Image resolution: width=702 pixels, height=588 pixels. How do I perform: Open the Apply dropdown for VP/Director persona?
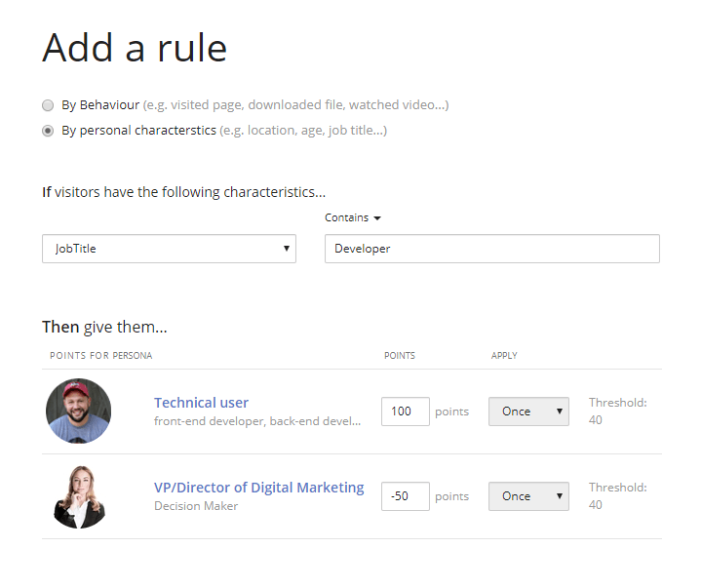[x=527, y=496]
